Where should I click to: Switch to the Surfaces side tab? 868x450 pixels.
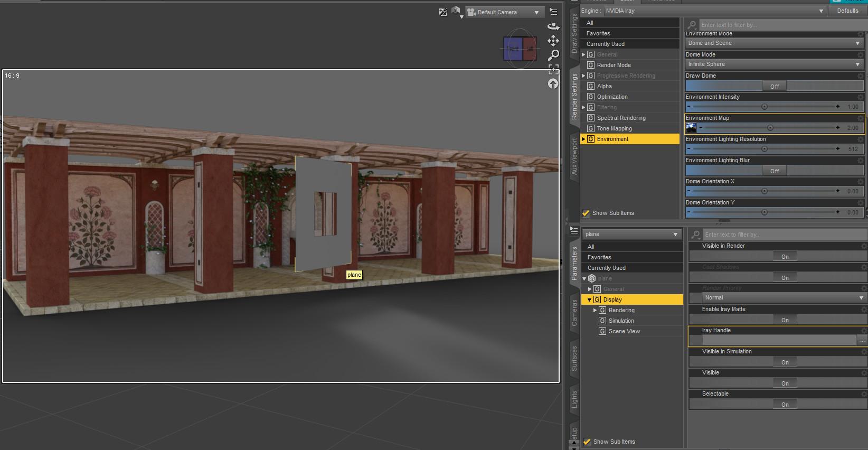click(574, 358)
